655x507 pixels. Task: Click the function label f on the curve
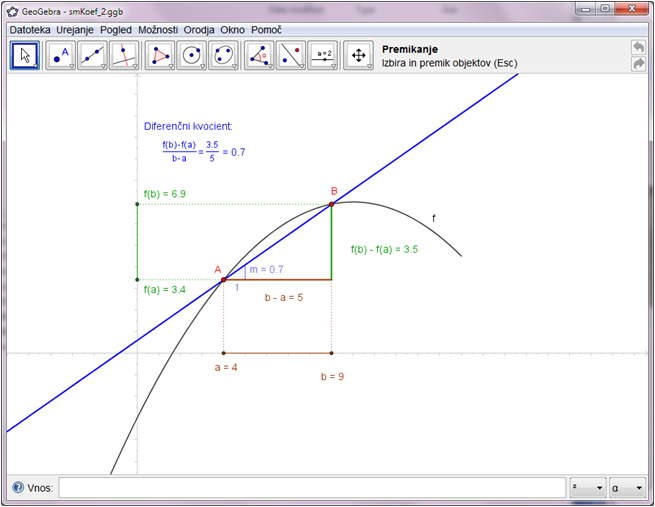pos(434,218)
